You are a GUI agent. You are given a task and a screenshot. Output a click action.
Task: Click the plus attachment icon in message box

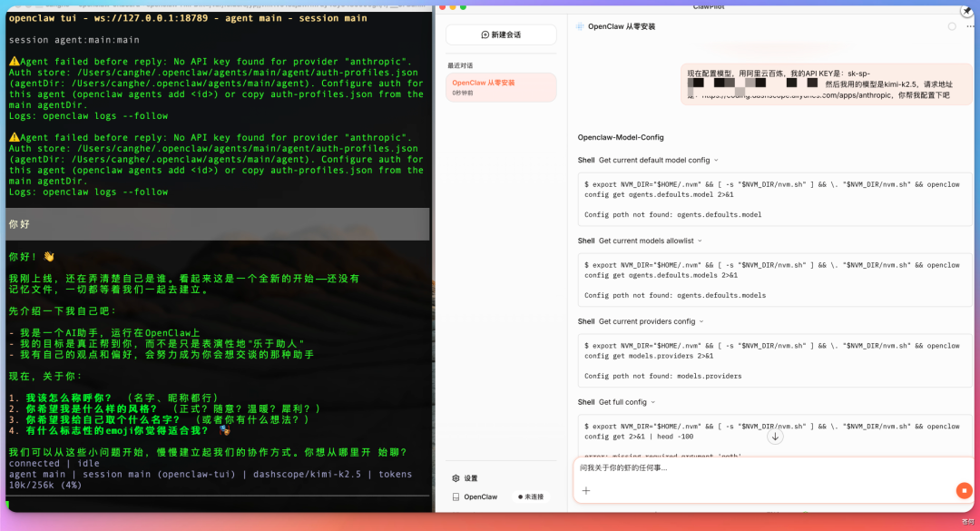coord(586,490)
